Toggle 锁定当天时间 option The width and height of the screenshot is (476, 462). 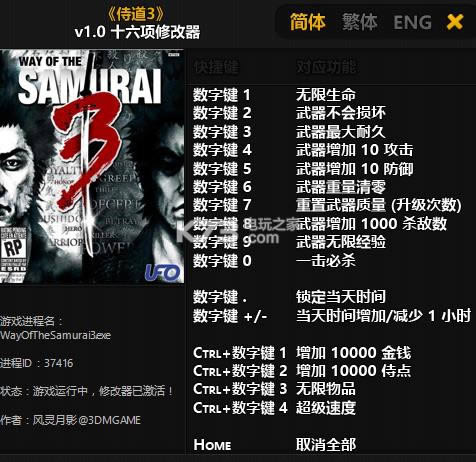click(341, 296)
